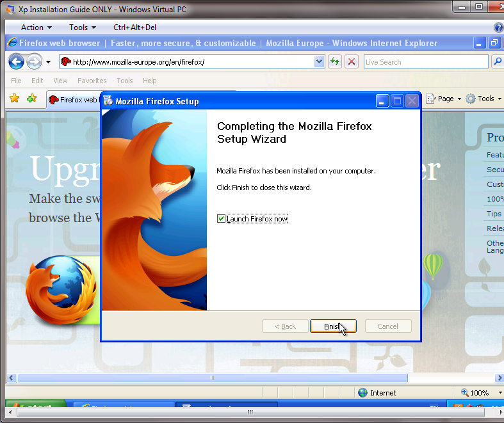
Task: Click the Add to Favorites star-plus icon
Action: 31,99
